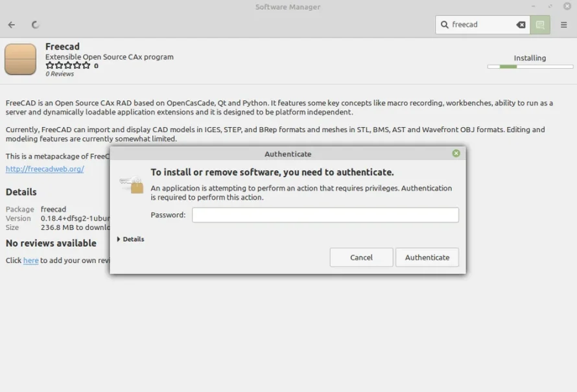Click here link to add review

[x=31, y=260]
